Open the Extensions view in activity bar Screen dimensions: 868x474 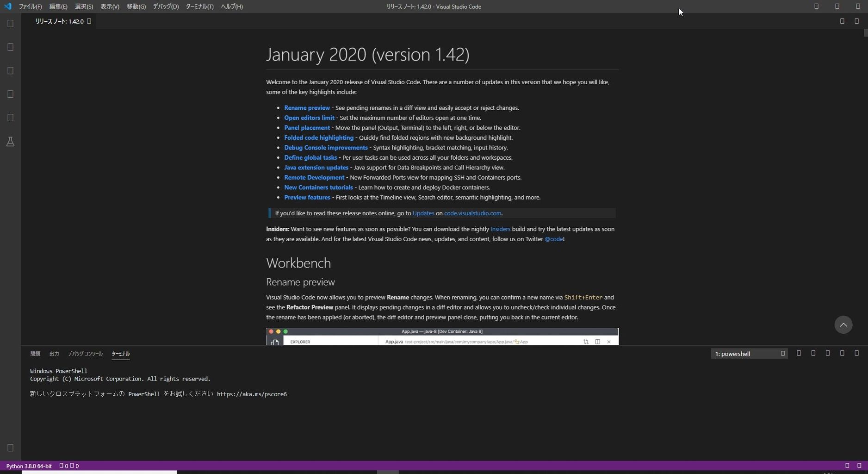click(10, 118)
